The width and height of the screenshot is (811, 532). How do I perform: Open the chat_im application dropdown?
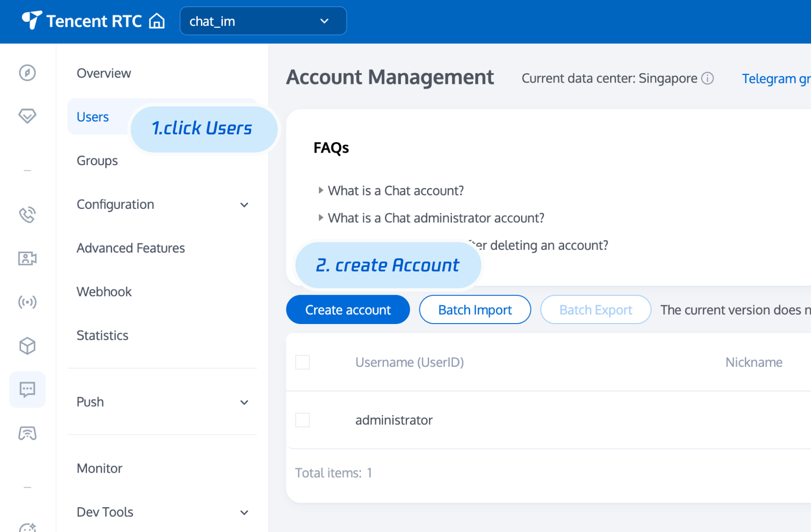point(263,21)
